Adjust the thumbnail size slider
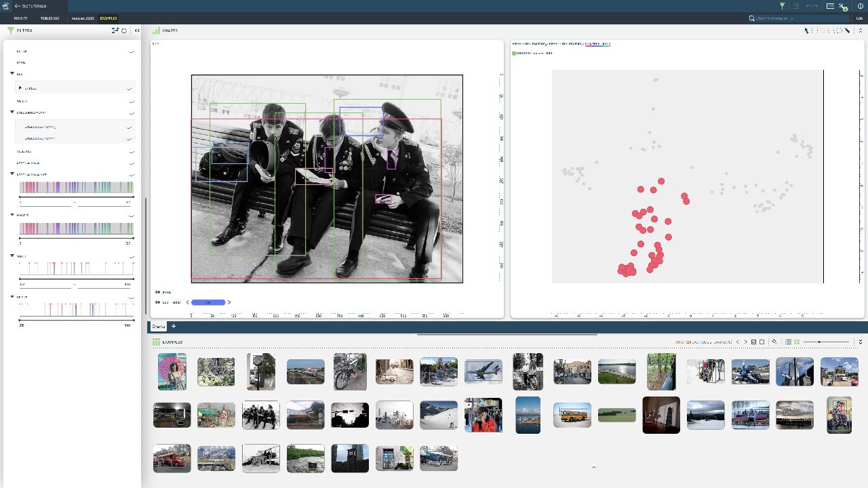 pos(819,342)
